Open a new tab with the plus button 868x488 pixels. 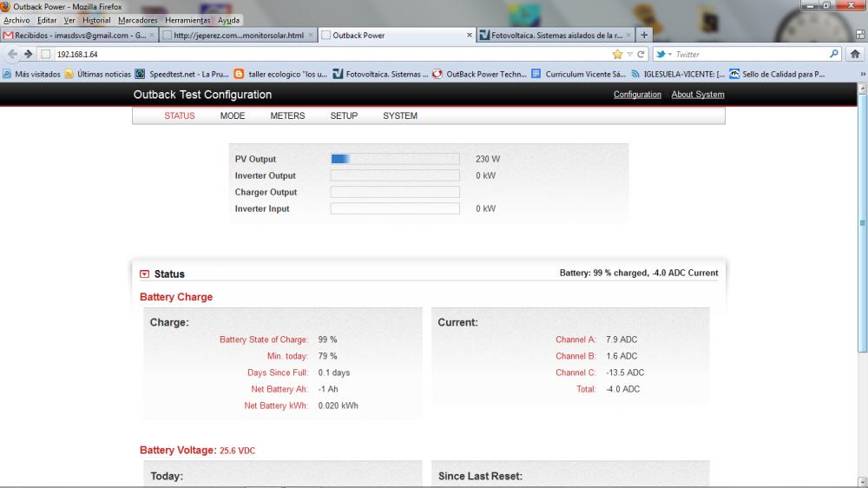click(644, 35)
